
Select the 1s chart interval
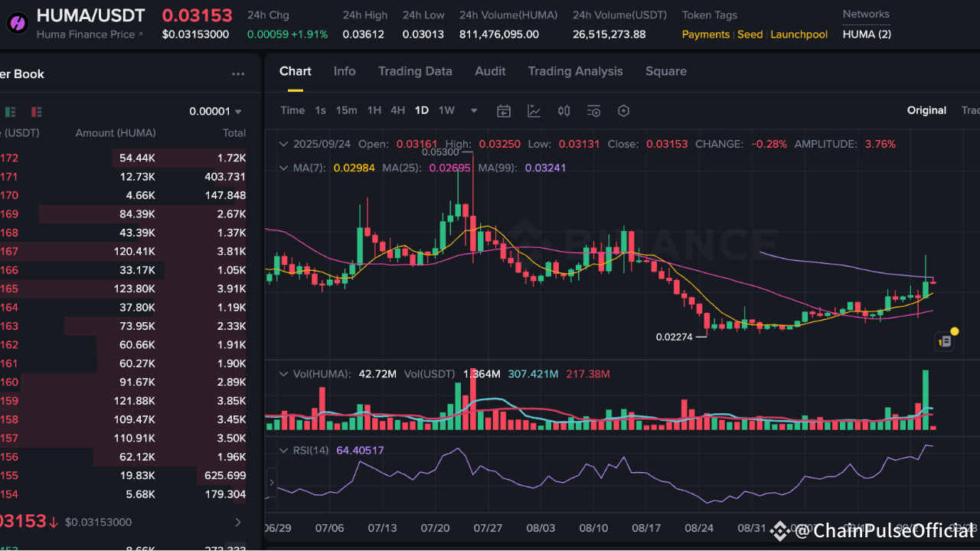[320, 110]
